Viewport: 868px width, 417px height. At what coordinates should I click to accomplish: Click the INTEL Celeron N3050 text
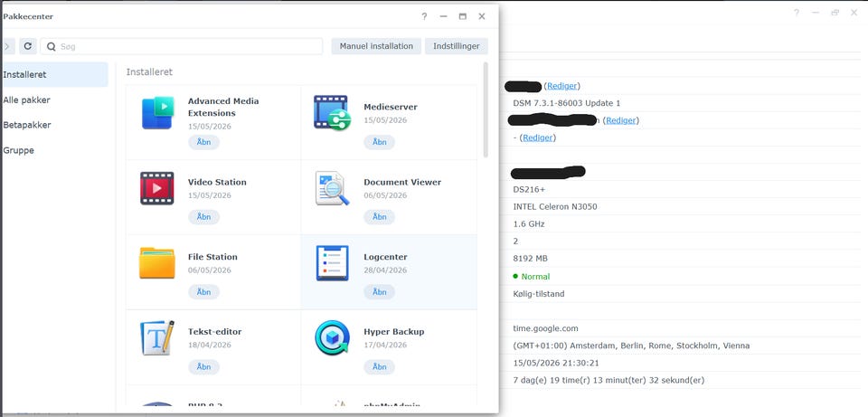(x=554, y=206)
